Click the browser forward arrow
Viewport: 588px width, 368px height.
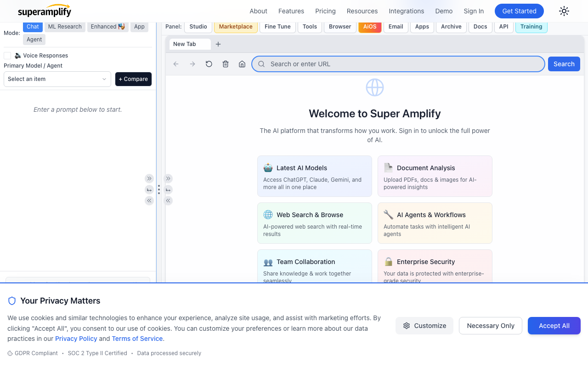coord(192,64)
